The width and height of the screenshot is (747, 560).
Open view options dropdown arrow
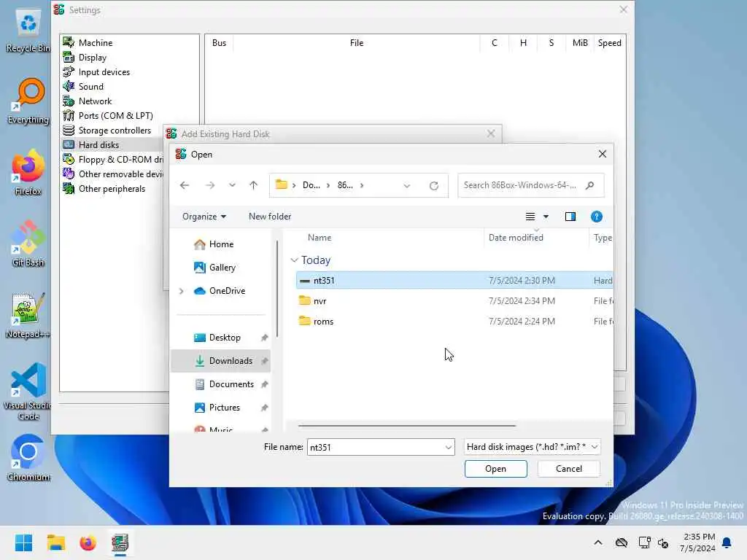546,217
